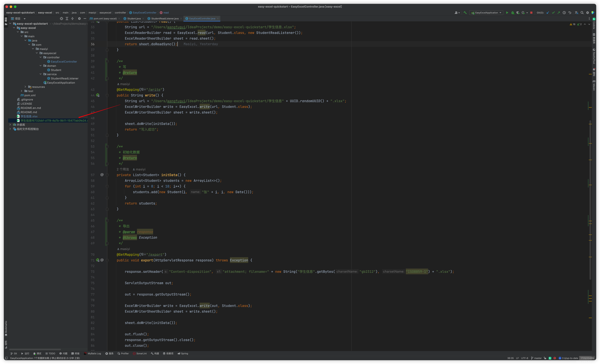Show Git history clock icon
This screenshot has width=600, height=364.
click(564, 13)
